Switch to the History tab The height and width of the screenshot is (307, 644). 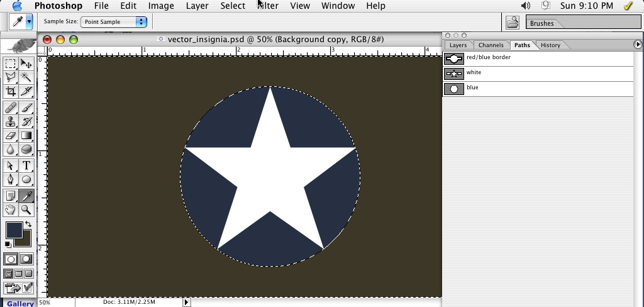tap(550, 45)
